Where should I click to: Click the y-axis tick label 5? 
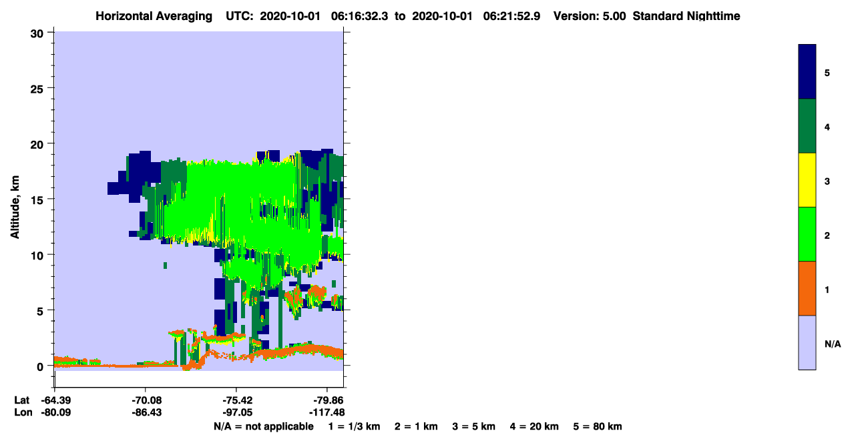[x=41, y=311]
